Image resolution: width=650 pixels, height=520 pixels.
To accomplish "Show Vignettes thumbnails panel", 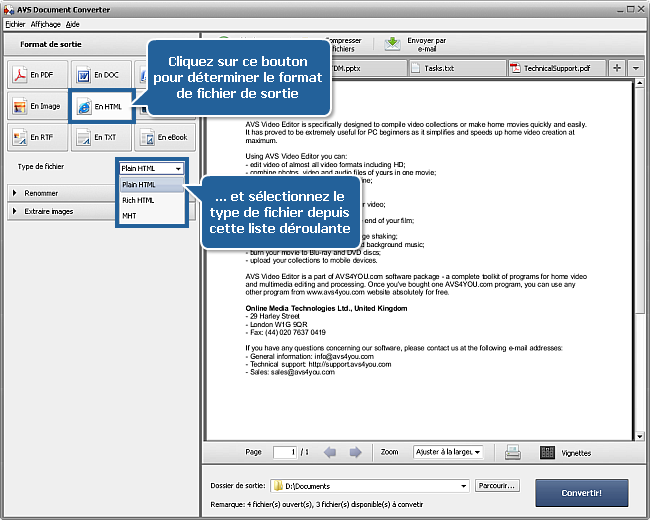I will (x=547, y=452).
